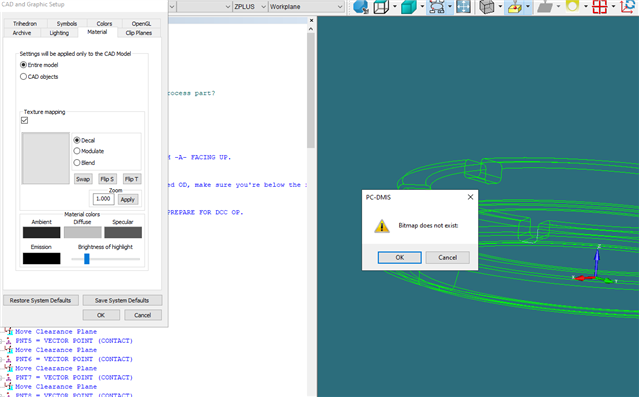Open the Diffuse color swatch
The width and height of the screenshot is (639, 397).
click(x=82, y=232)
